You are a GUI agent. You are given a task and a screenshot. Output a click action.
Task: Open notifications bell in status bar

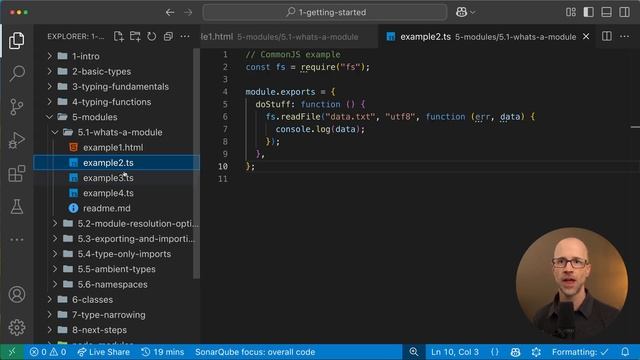[625, 352]
